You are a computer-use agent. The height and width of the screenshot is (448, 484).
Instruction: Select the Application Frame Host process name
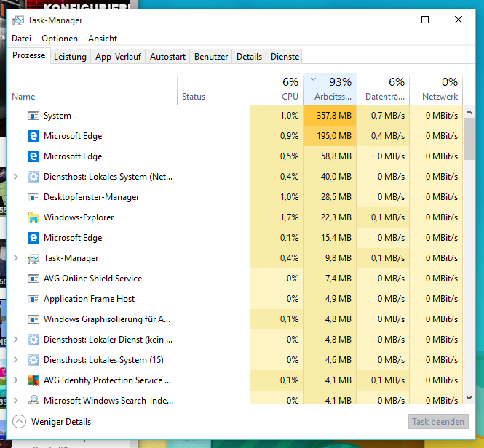point(90,299)
